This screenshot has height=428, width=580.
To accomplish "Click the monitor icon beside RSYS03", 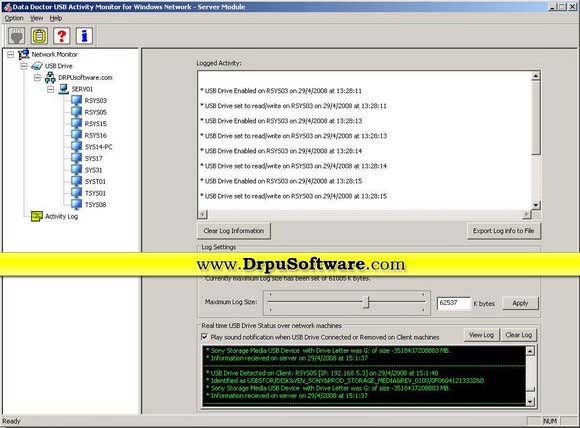I will (77, 100).
